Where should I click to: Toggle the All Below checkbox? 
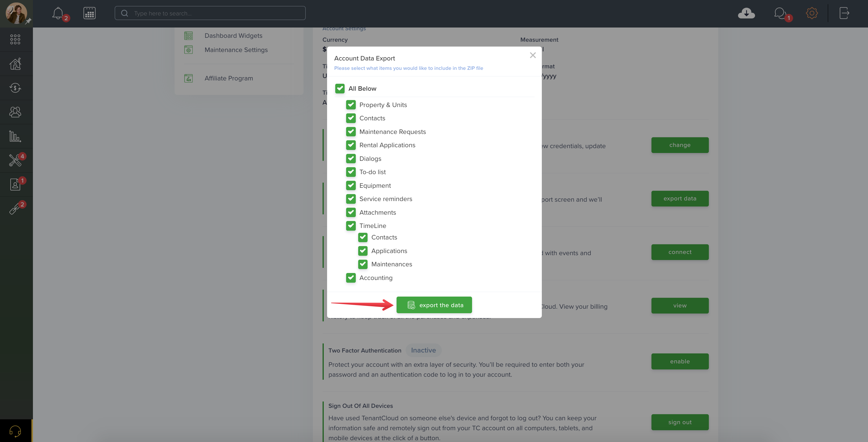340,88
